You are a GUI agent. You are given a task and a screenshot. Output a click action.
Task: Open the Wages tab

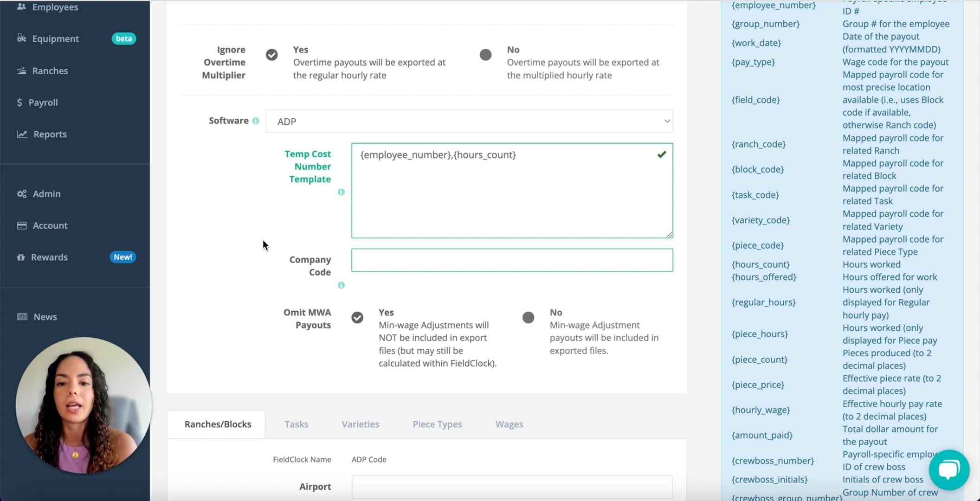click(509, 424)
